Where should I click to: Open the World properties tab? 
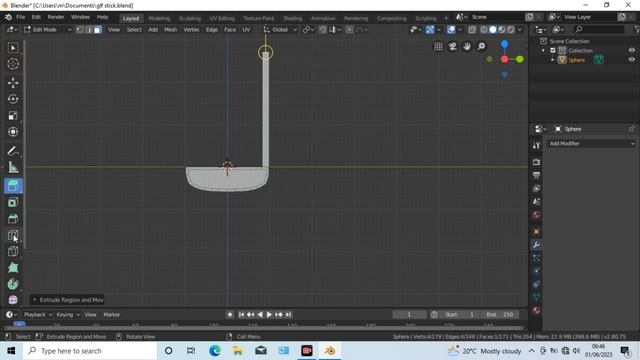536,215
